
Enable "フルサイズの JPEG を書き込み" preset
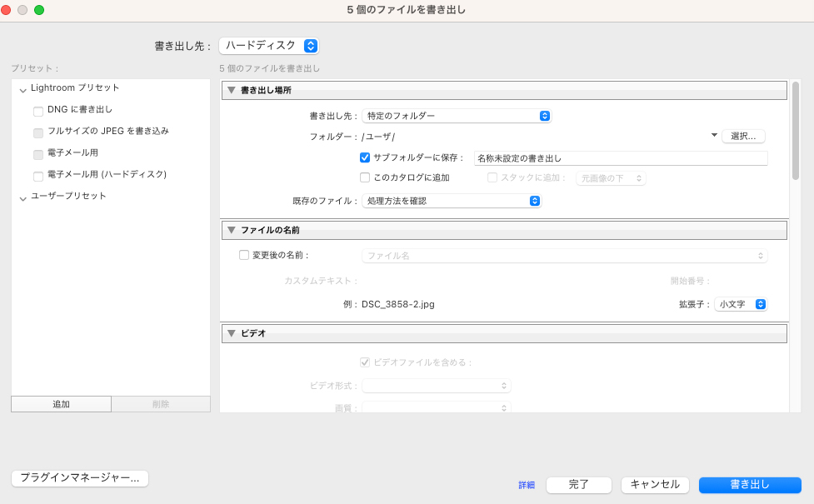click(x=38, y=131)
